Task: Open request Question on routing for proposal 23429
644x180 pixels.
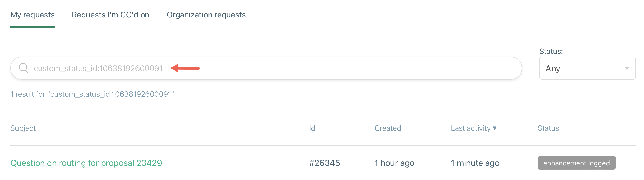Action: click(86, 163)
